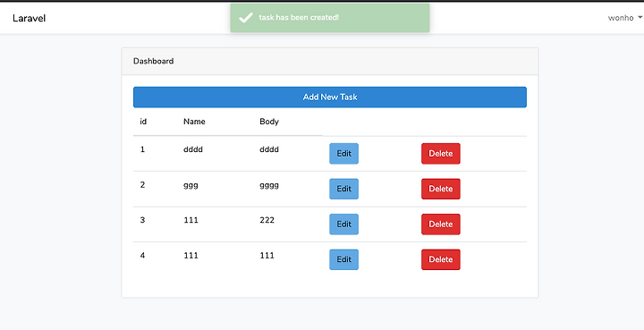The height and width of the screenshot is (330, 644).
Task: Edit task 3 with body 222
Action: coord(343,224)
